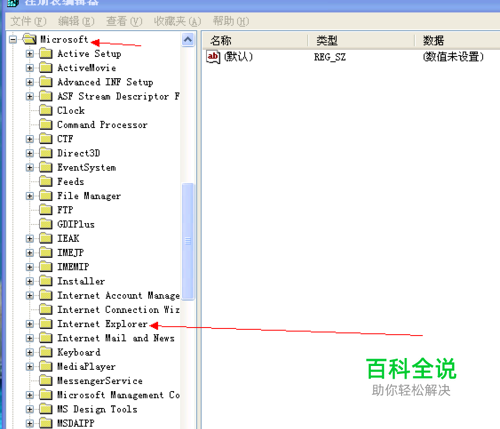This screenshot has height=429, width=500.
Task: Click the tree pane scrollbar thumb
Action: 188,241
